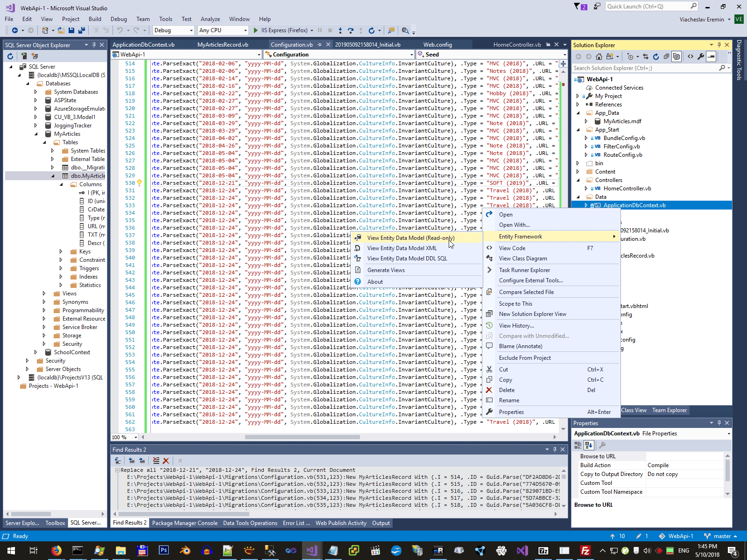Click the Find in Files toolbar icon
747x560 pixels.
click(x=391, y=30)
